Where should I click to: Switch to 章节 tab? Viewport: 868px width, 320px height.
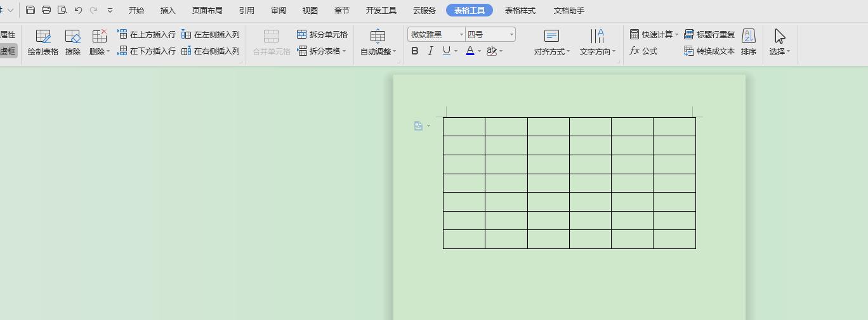point(342,11)
